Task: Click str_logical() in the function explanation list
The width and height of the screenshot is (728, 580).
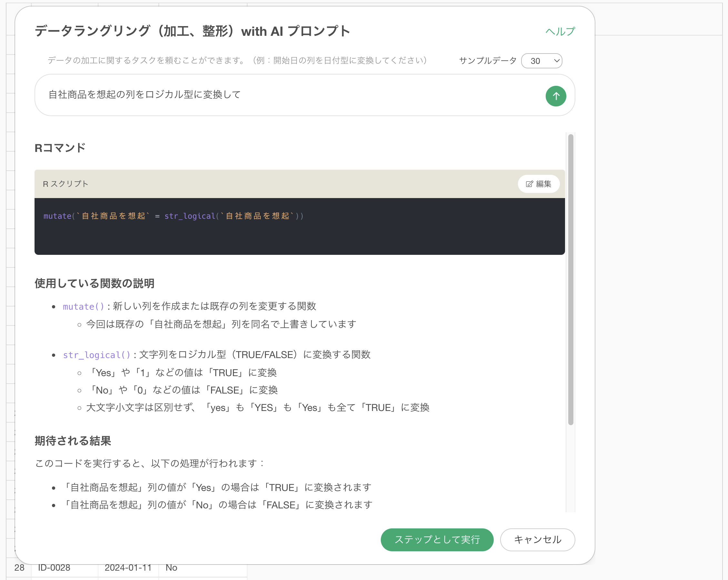Action: click(96, 355)
